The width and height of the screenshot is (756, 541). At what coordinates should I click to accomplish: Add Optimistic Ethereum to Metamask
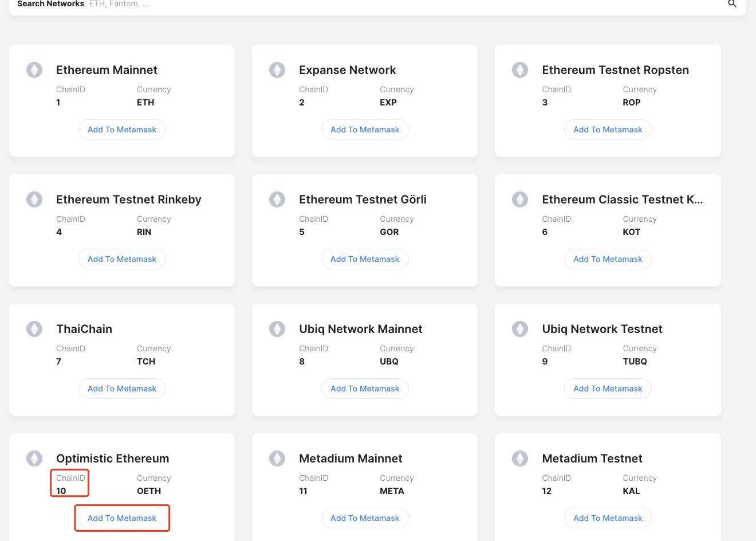(x=122, y=518)
